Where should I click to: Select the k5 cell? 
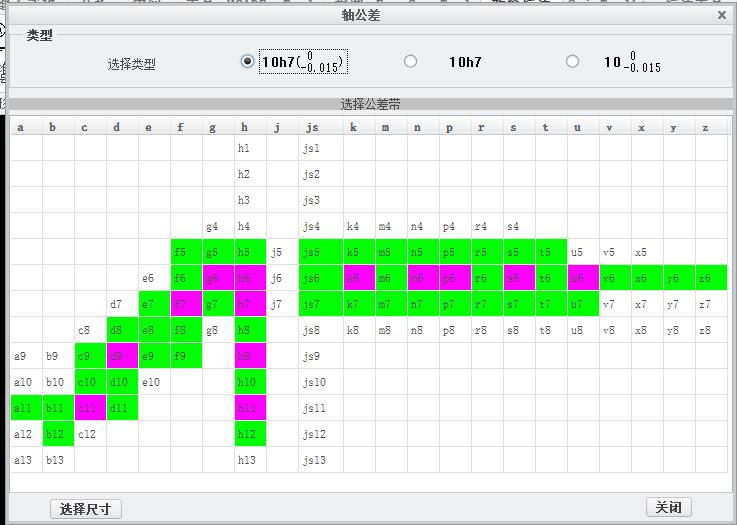click(x=359, y=252)
